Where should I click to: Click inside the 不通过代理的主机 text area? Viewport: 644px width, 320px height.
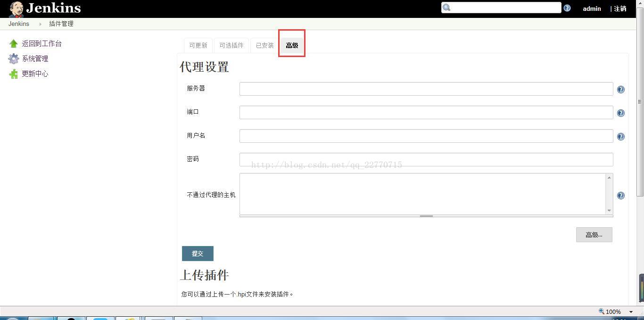coord(422,194)
